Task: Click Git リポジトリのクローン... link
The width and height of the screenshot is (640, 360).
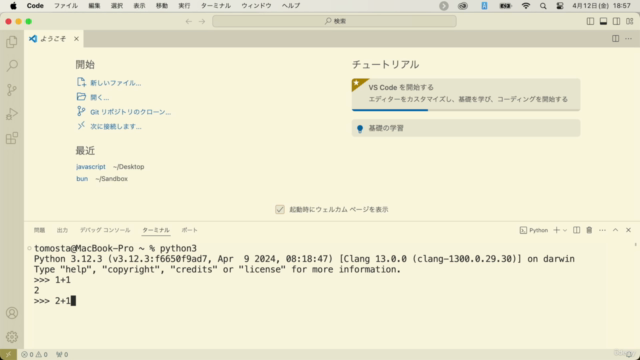Action: (130, 112)
